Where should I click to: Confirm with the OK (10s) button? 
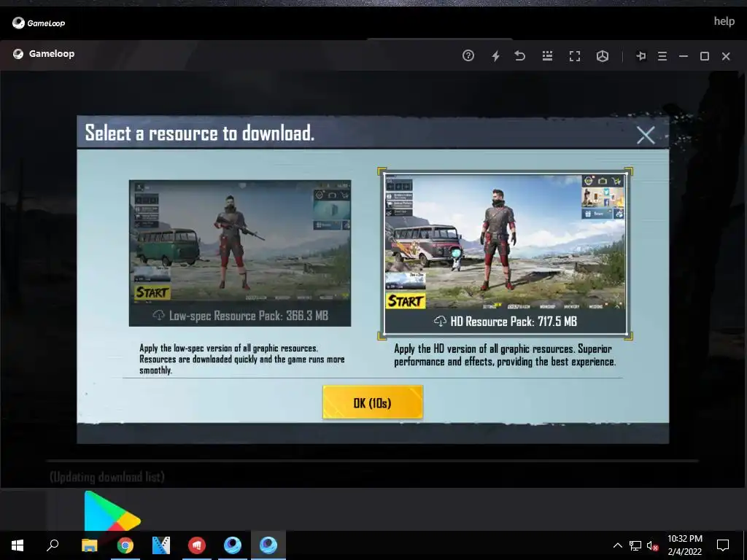point(373,402)
